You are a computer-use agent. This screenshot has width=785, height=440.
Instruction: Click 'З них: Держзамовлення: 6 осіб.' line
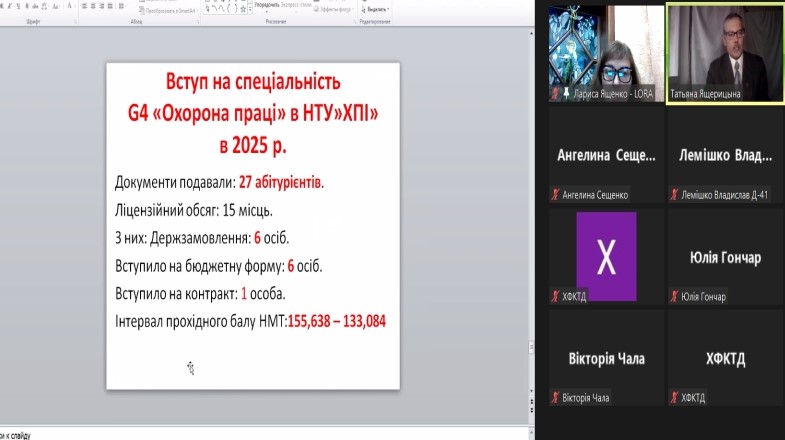(x=202, y=238)
